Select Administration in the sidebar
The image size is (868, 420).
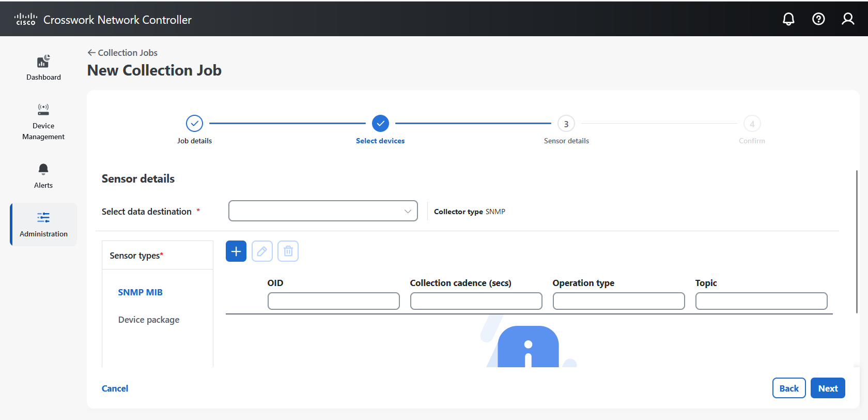click(x=43, y=224)
